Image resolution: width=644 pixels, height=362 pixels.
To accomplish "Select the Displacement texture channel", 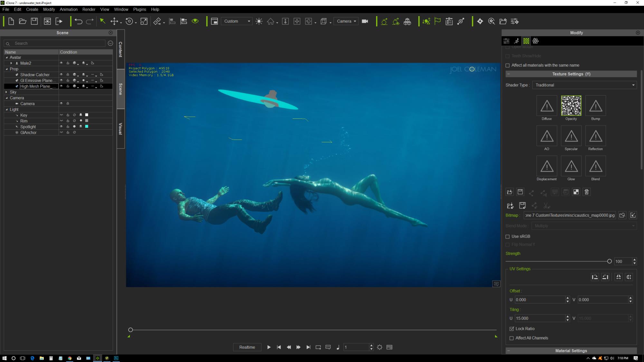I will [547, 166].
